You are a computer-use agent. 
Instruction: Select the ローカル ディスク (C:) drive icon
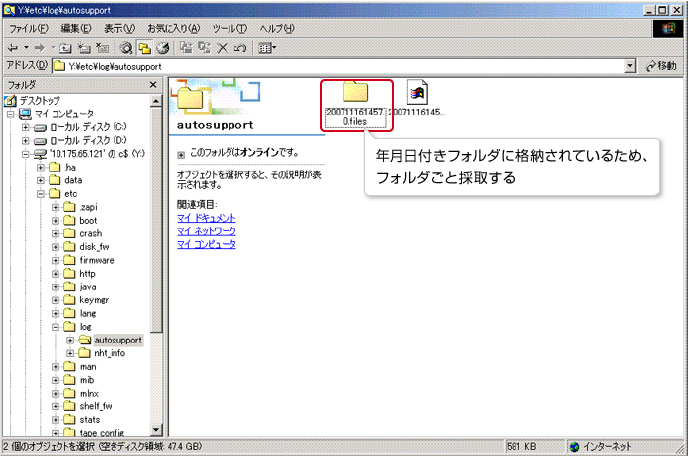[40, 128]
